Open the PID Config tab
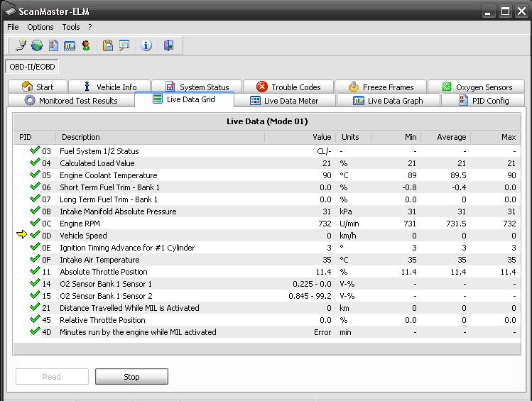This screenshot has height=401, width=532. click(x=483, y=101)
